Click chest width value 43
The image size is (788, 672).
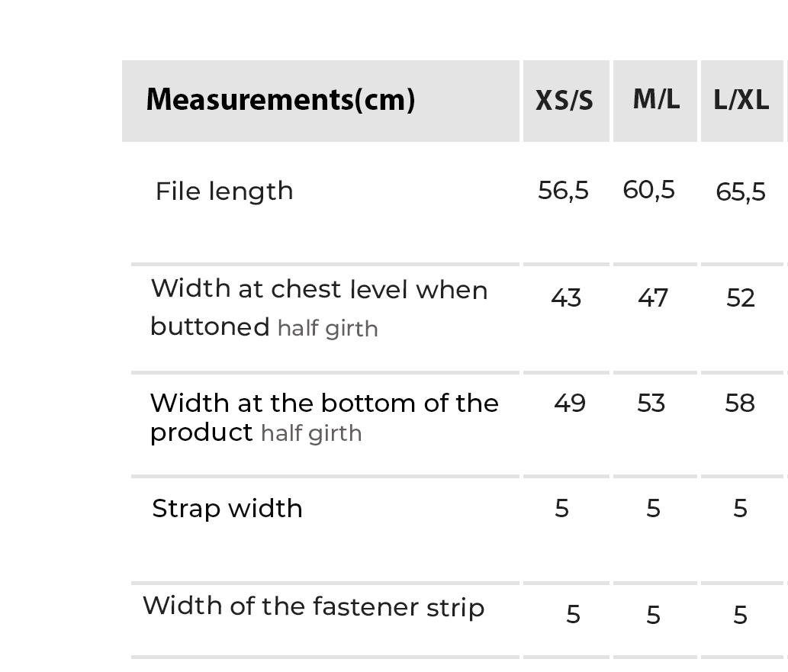coord(566,297)
